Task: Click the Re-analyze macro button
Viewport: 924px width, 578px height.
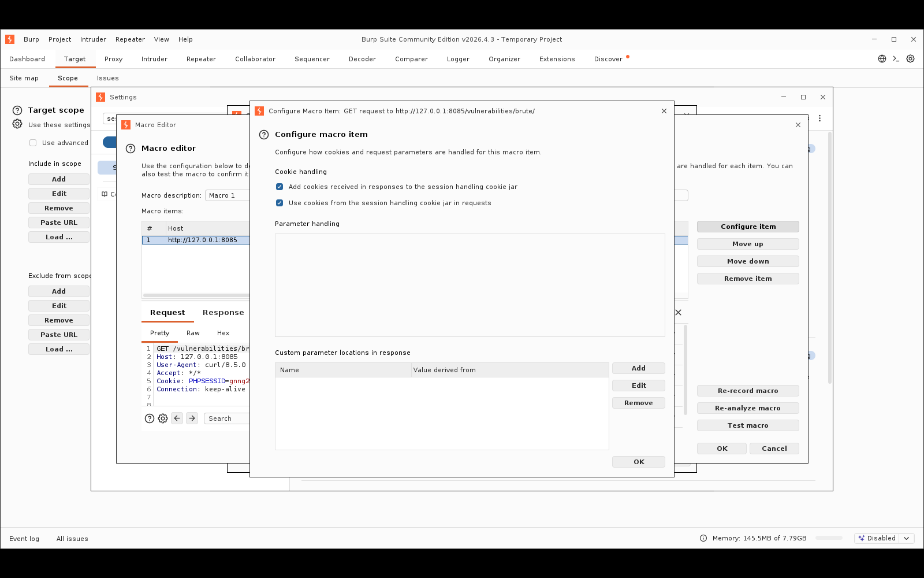Action: coord(748,408)
